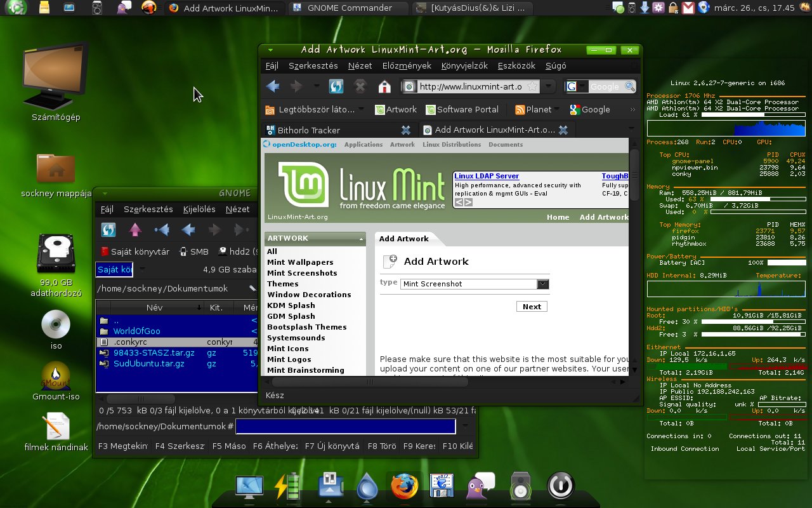Open the GNOME Commander floppy icon in dock
Viewport: 812px width, 508px height.
tap(443, 486)
